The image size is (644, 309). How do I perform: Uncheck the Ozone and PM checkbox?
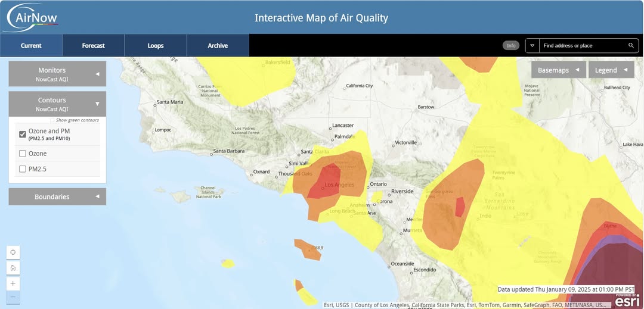pos(23,134)
